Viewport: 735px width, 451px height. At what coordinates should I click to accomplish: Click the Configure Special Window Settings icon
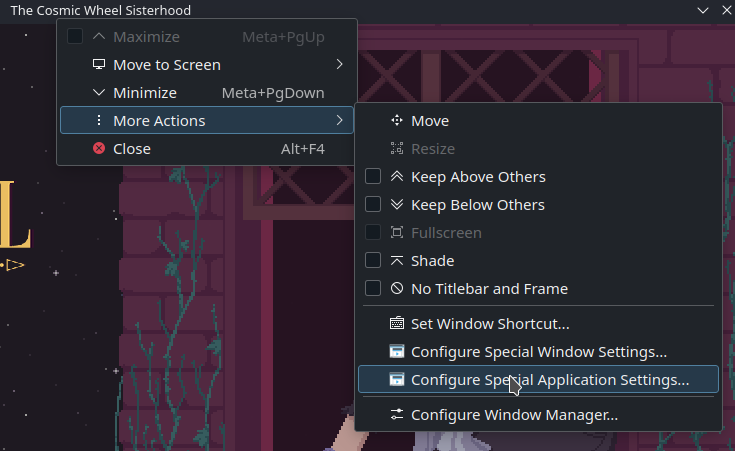[x=397, y=352]
